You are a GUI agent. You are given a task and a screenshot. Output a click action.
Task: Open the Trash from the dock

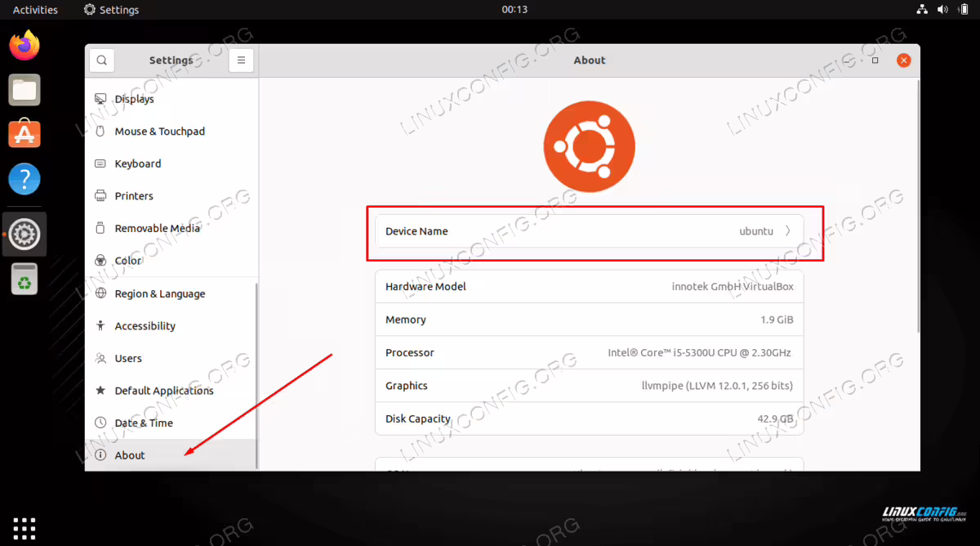click(x=24, y=279)
